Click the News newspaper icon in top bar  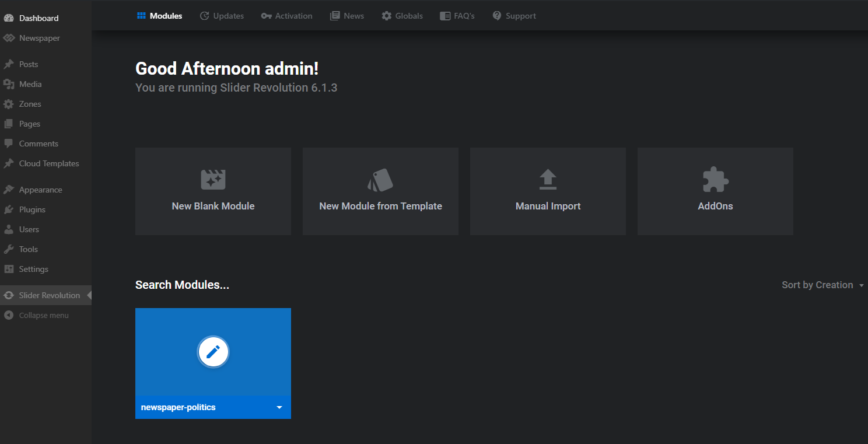(x=335, y=16)
